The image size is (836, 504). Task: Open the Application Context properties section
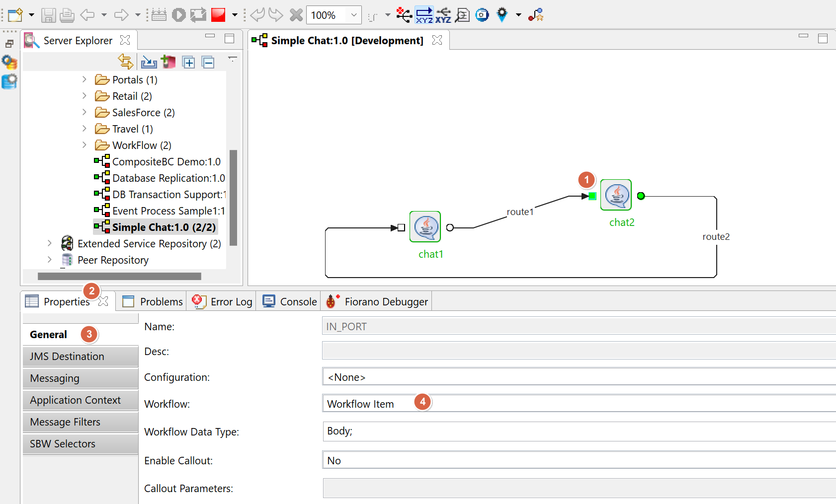tap(81, 400)
